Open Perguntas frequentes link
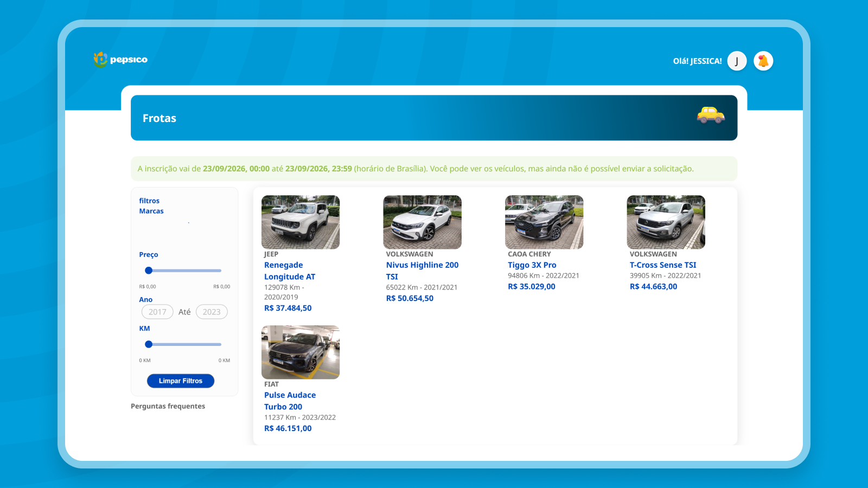The image size is (868, 488). (x=168, y=406)
